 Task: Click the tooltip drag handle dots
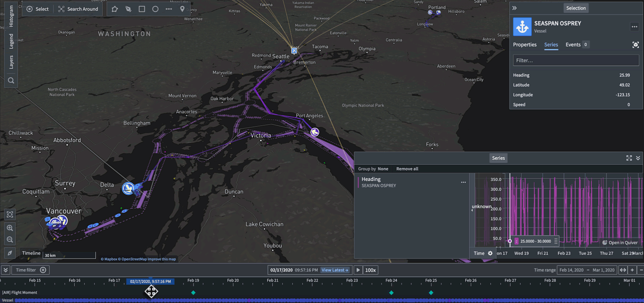tap(556, 241)
